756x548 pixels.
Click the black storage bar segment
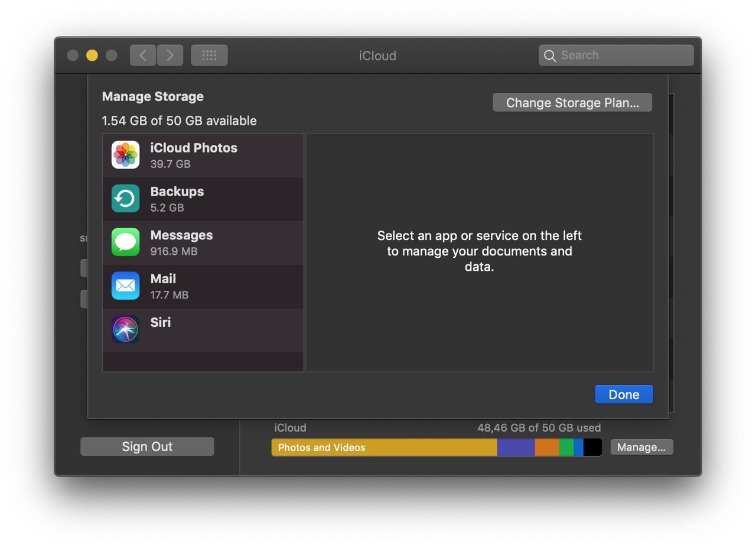point(592,448)
